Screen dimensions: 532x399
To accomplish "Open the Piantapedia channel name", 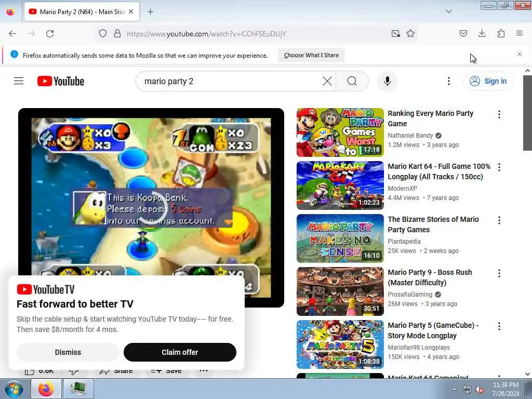I will tap(404, 241).
